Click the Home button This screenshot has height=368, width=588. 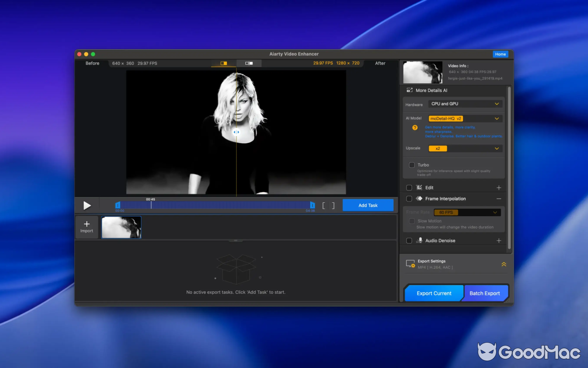500,54
